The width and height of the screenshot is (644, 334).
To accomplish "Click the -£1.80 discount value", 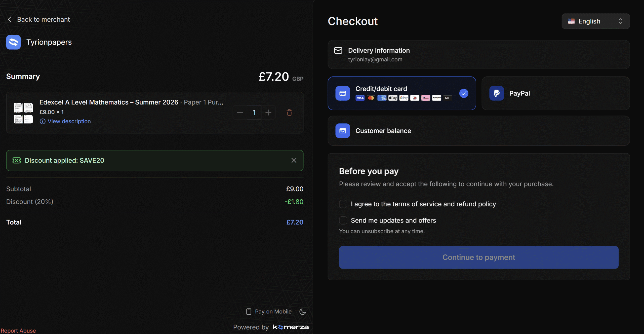I will click(x=294, y=202).
